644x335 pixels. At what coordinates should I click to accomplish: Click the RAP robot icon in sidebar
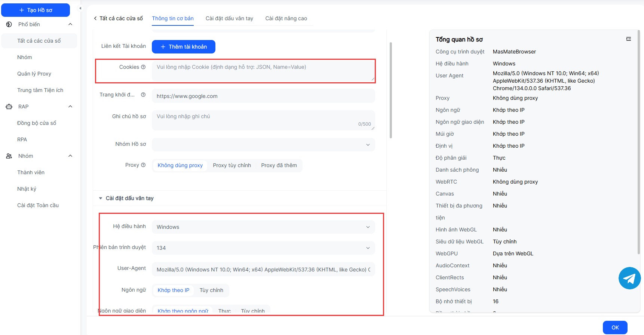pyautogui.click(x=9, y=107)
